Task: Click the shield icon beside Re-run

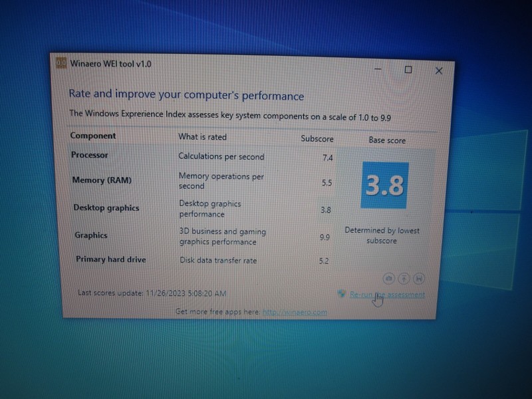Action: pos(342,294)
